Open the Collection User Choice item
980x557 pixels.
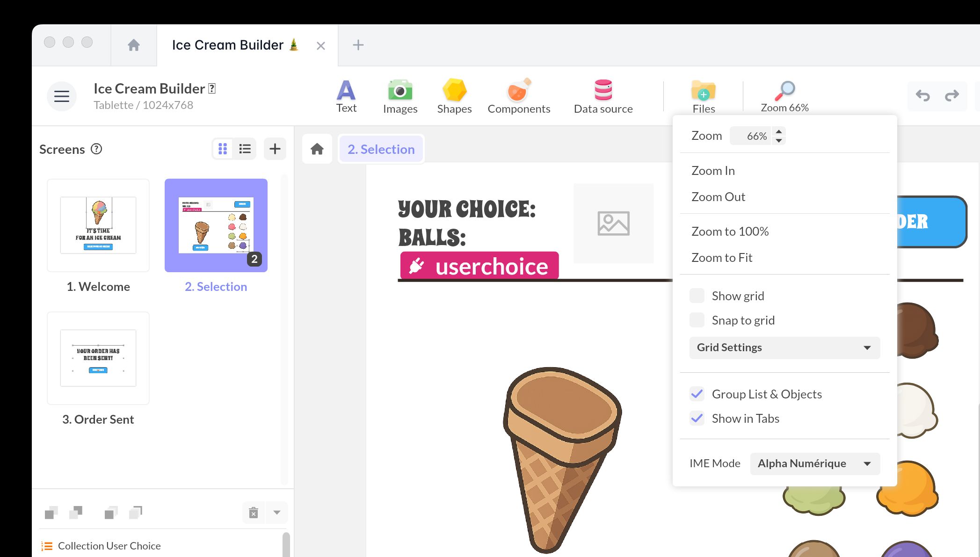click(109, 545)
